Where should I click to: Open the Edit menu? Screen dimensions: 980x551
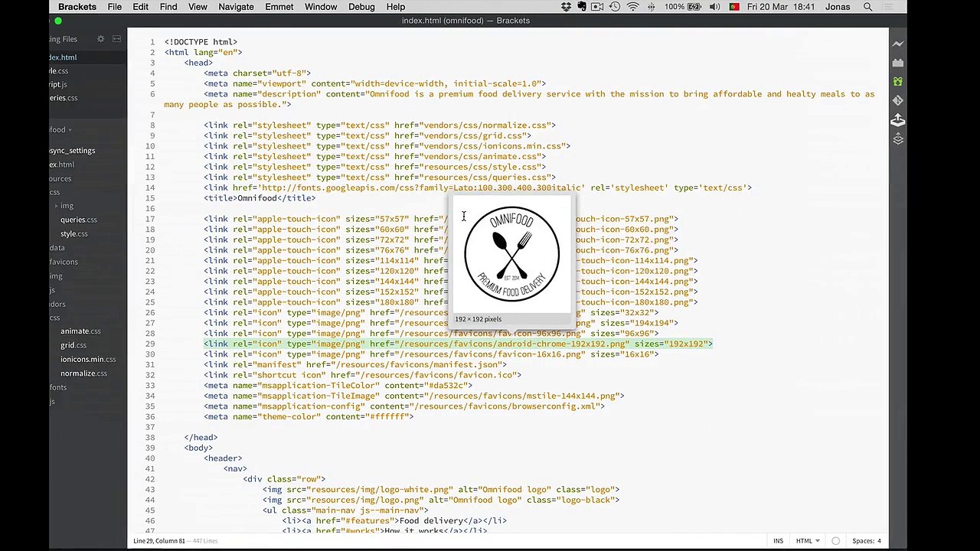[141, 7]
